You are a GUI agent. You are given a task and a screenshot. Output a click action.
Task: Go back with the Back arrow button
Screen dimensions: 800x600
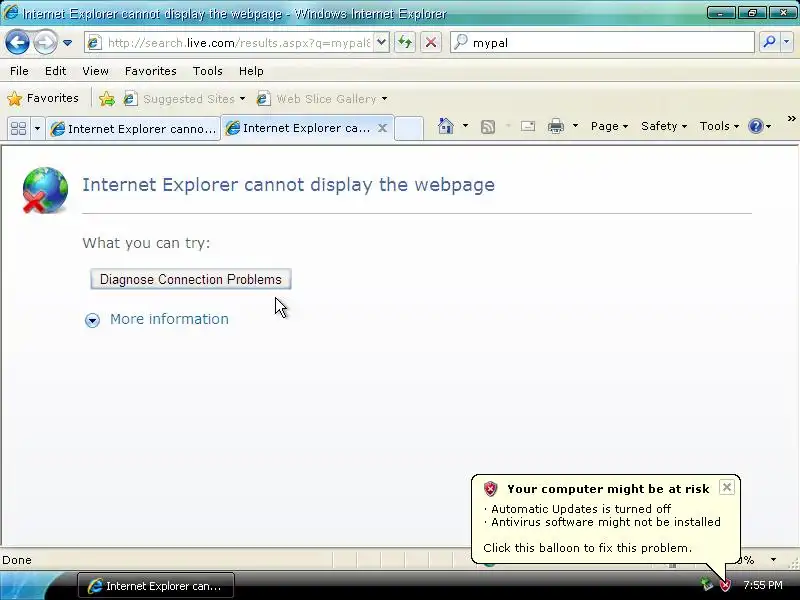[x=17, y=42]
